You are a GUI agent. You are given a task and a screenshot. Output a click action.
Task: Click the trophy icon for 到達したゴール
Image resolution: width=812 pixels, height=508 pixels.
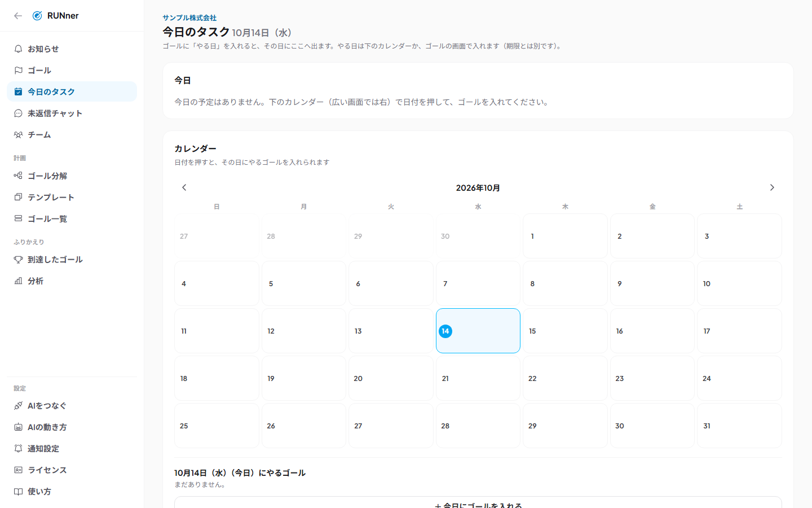(x=18, y=260)
